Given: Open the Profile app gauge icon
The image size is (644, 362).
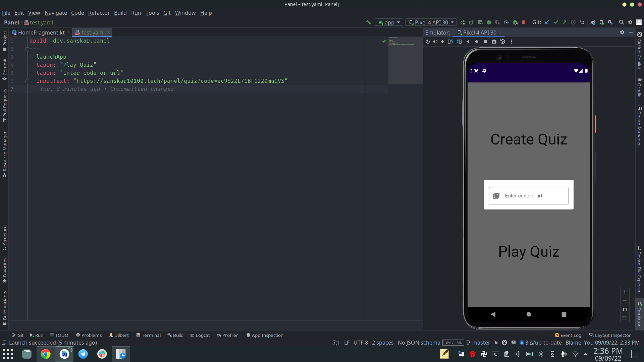Looking at the screenshot, I should (506, 22).
